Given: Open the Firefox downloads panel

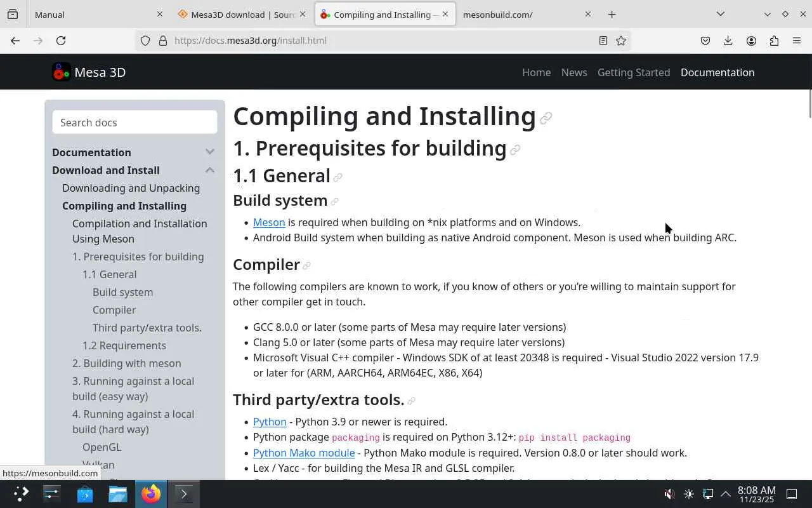Looking at the screenshot, I should tap(728, 41).
